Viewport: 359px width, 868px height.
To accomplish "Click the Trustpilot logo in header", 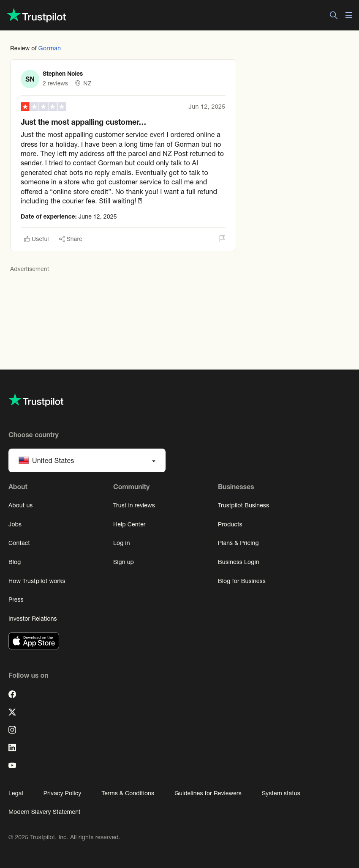I will (37, 15).
